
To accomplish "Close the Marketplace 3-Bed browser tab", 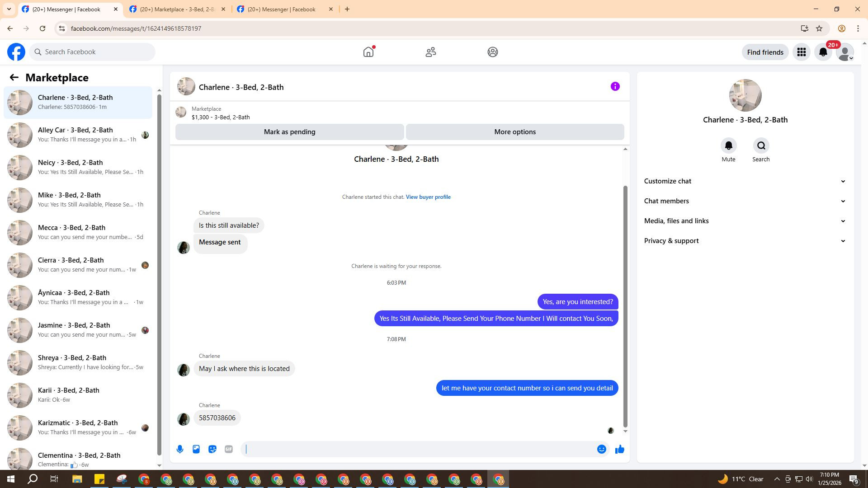I will click(x=223, y=9).
